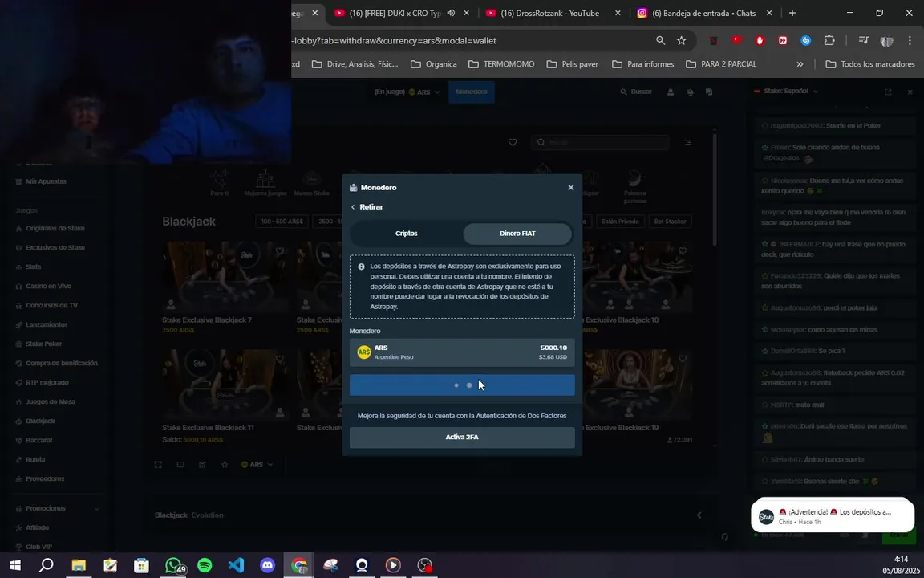This screenshot has width=924, height=578.
Task: Apply the 100–500 ARS$ filter chip
Action: [282, 222]
